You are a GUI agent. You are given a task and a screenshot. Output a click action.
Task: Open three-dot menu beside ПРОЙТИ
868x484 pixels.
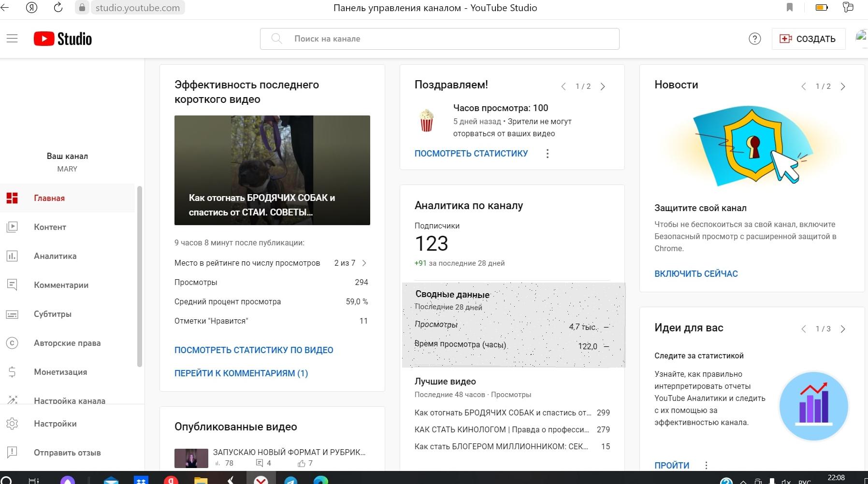[706, 466]
